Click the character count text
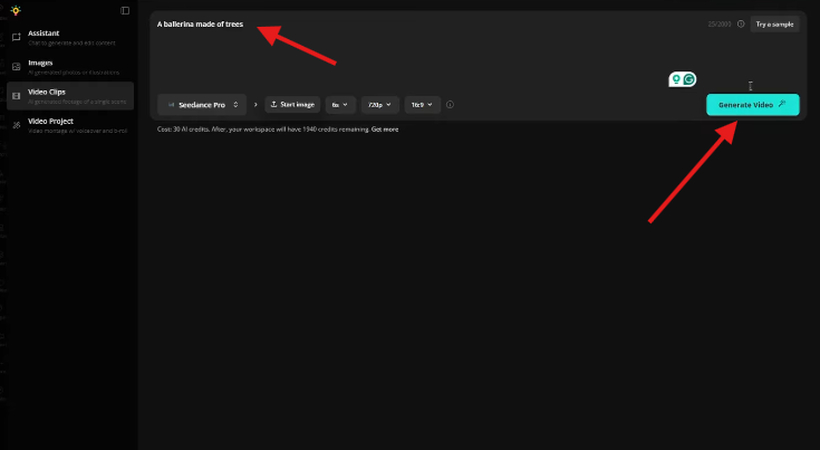 (x=719, y=24)
